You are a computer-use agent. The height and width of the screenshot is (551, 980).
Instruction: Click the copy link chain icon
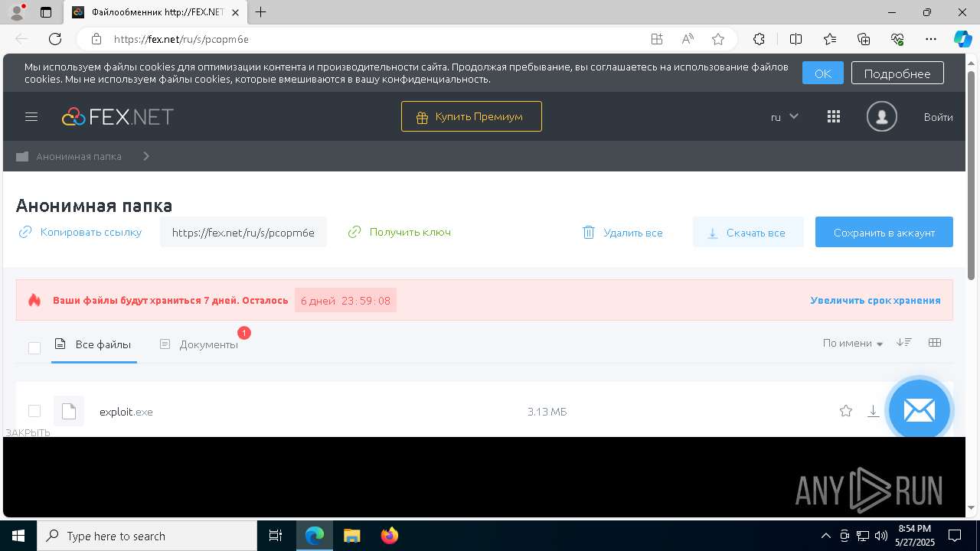[25, 232]
